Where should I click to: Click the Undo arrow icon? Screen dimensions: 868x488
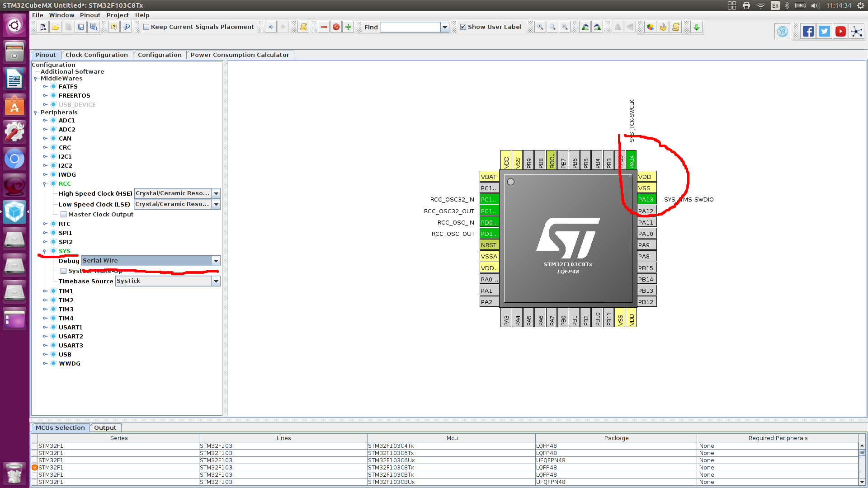[271, 27]
